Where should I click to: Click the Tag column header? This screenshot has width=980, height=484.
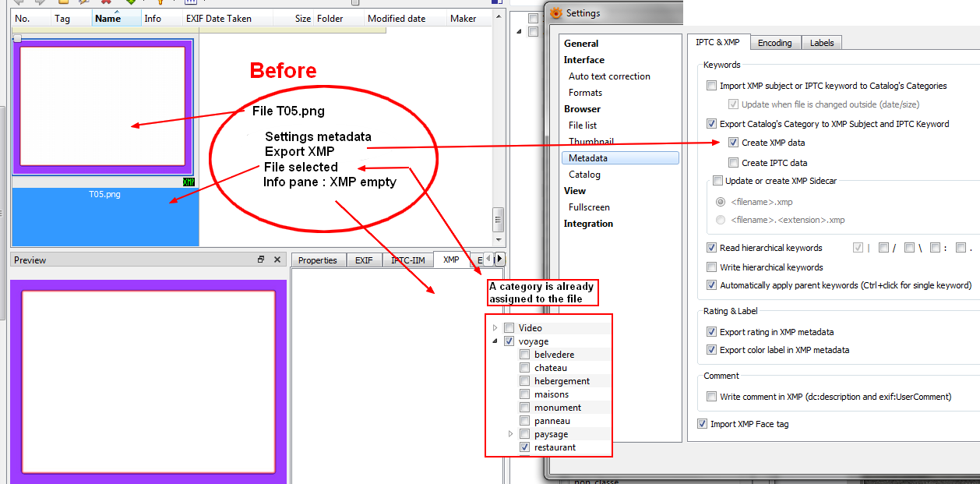(71, 19)
